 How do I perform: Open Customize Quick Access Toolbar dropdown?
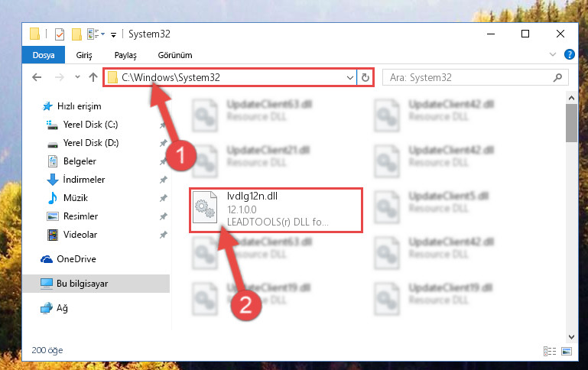tap(113, 35)
